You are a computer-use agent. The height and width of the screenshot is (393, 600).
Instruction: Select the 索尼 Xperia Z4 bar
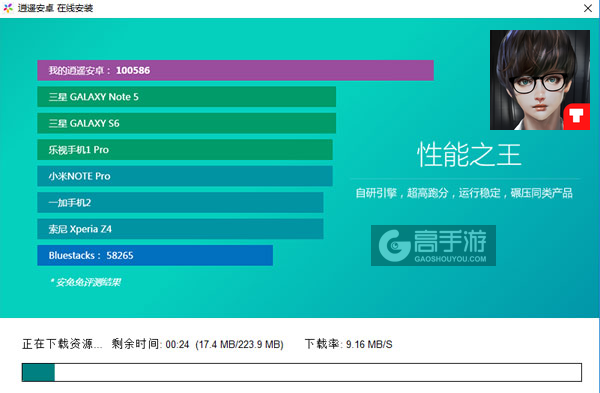(180, 229)
